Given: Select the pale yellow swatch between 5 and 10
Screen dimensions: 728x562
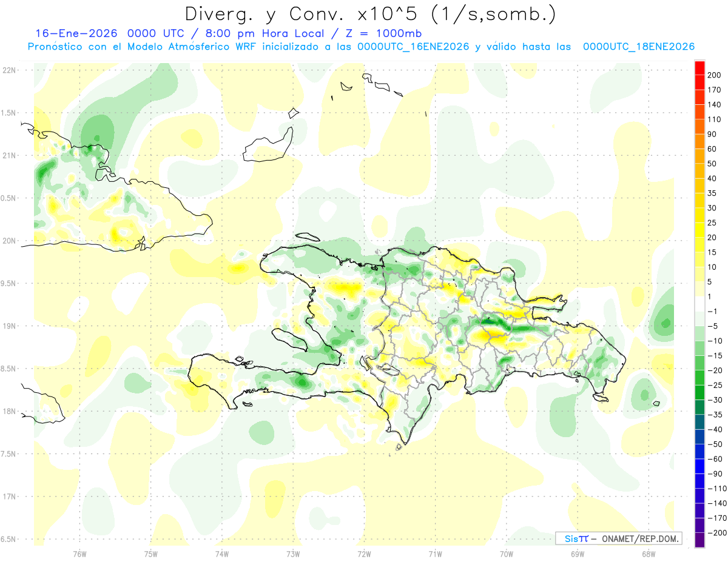Looking at the screenshot, I should 699,275.
